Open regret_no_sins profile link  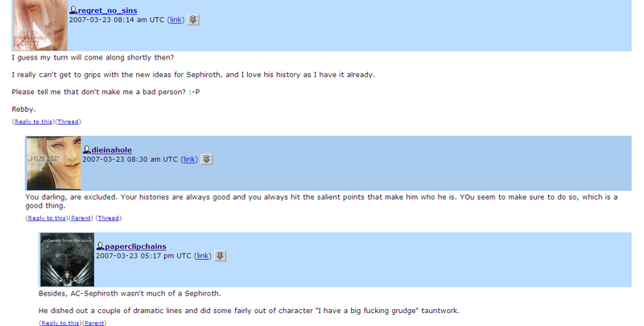pos(107,10)
